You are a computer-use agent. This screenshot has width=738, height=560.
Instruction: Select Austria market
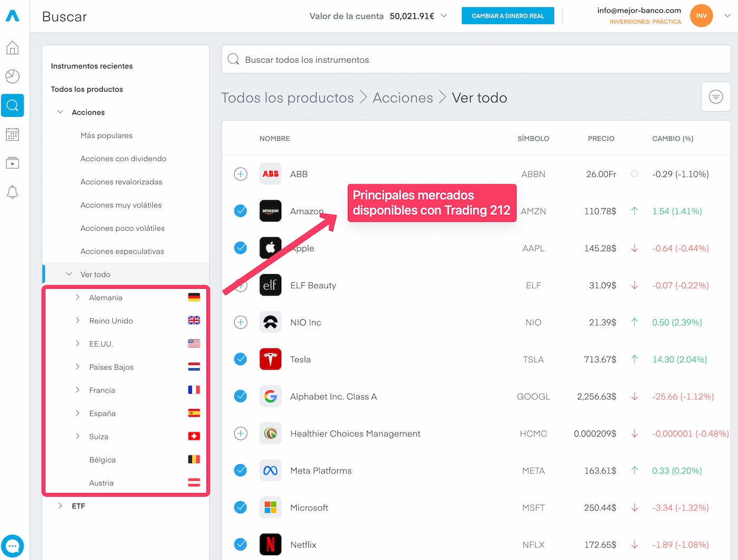point(101,483)
